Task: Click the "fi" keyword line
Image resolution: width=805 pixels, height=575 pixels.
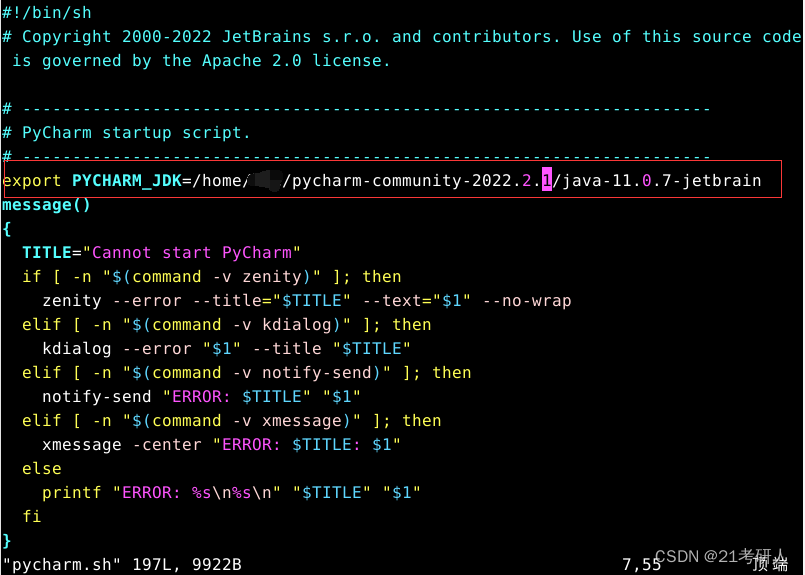Action: (x=31, y=516)
